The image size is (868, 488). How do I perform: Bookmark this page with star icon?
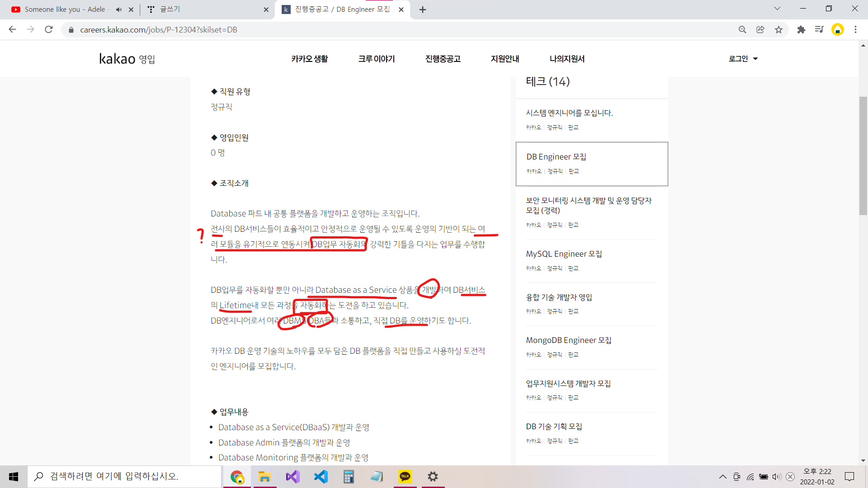click(x=778, y=30)
